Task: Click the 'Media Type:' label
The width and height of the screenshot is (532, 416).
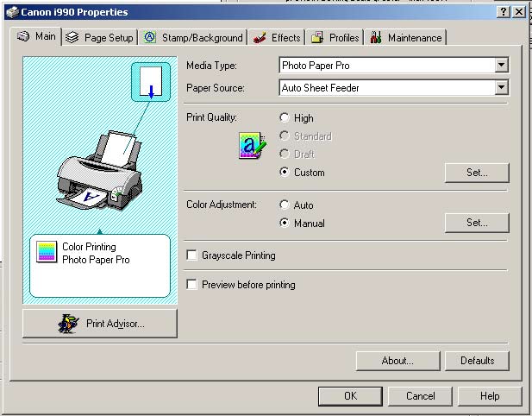Action: pyautogui.click(x=211, y=66)
